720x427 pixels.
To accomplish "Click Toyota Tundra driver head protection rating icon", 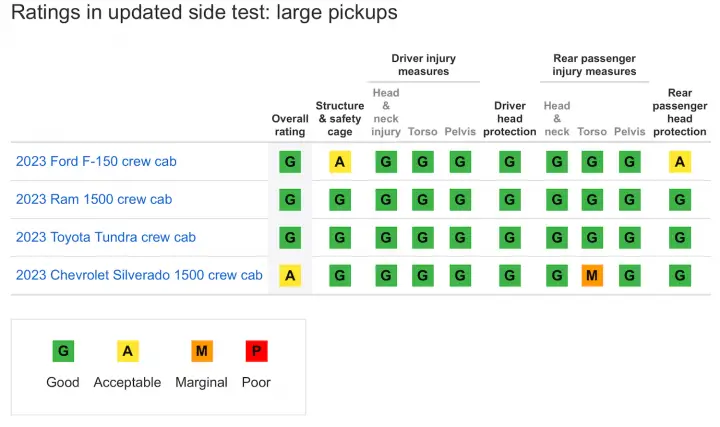I will tap(510, 237).
